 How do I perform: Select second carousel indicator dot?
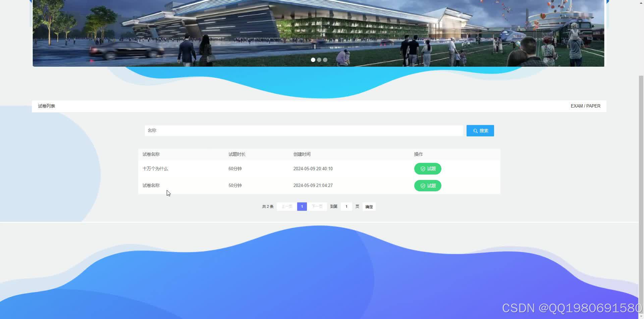319,60
